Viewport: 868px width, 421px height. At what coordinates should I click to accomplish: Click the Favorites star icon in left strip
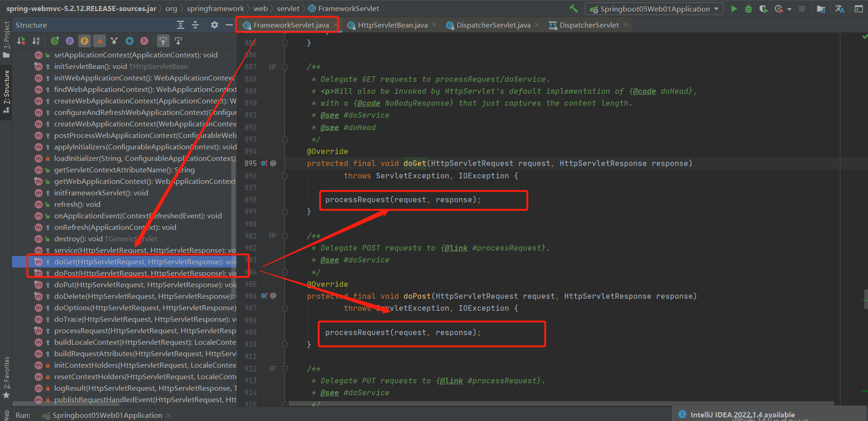(6, 395)
